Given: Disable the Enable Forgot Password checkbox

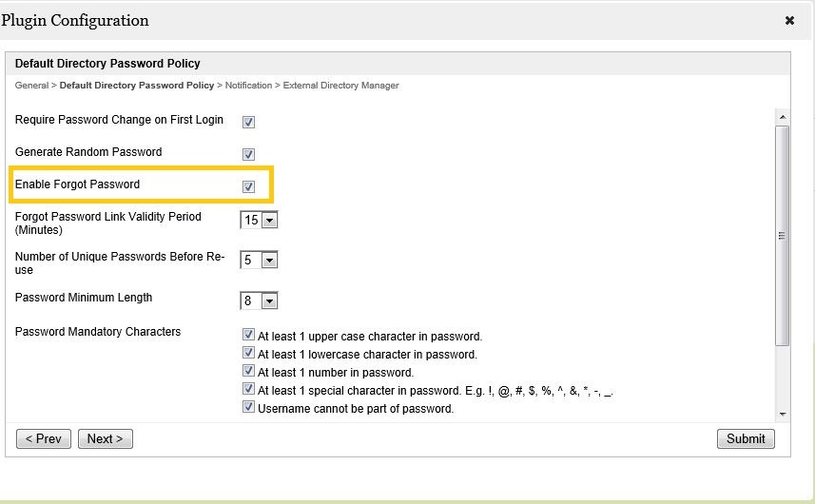Looking at the screenshot, I should pyautogui.click(x=249, y=186).
